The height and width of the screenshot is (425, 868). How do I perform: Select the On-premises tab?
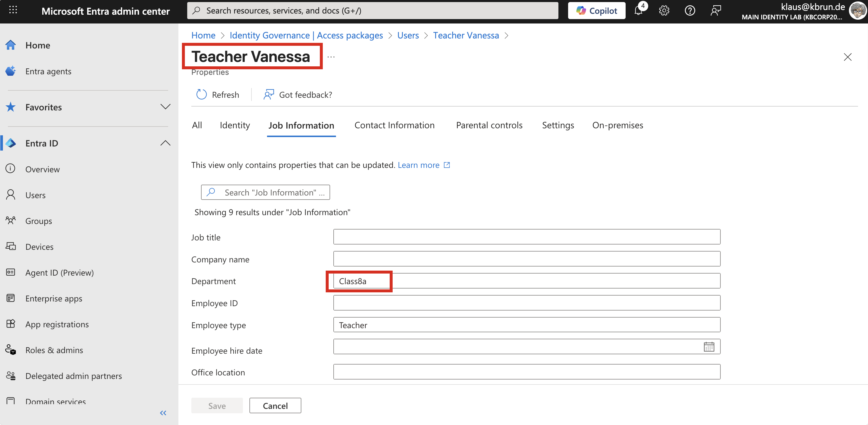point(617,125)
